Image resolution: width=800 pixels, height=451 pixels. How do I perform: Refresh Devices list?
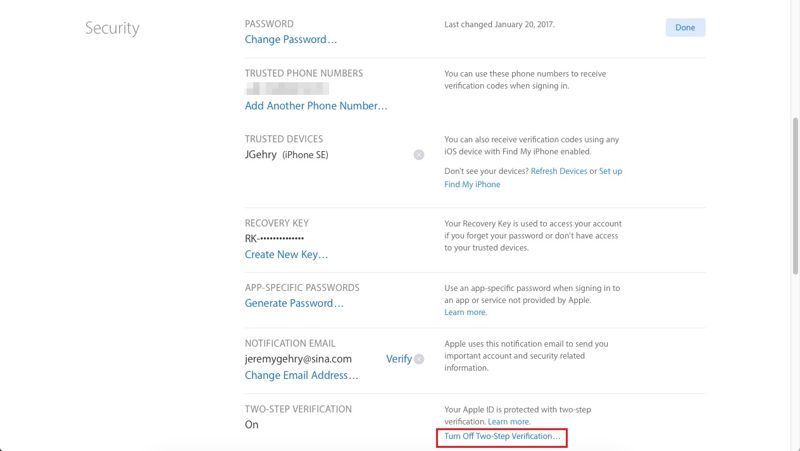(x=558, y=171)
